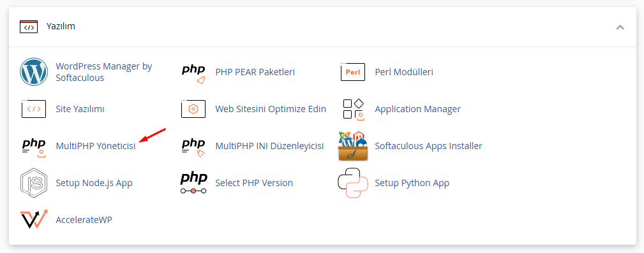Click the Yazılım section header icon
This screenshot has height=253, width=644.
pyautogui.click(x=29, y=27)
